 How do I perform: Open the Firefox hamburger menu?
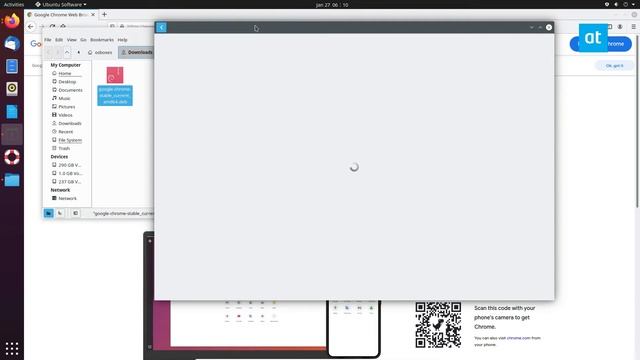(633, 27)
